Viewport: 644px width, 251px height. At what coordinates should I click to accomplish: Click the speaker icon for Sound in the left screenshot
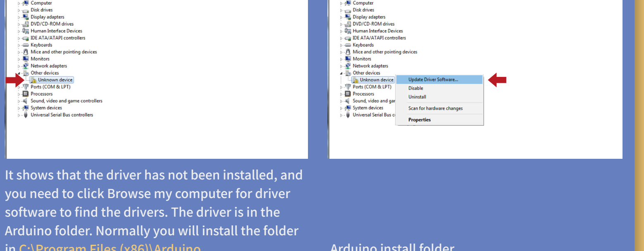pyautogui.click(x=26, y=101)
